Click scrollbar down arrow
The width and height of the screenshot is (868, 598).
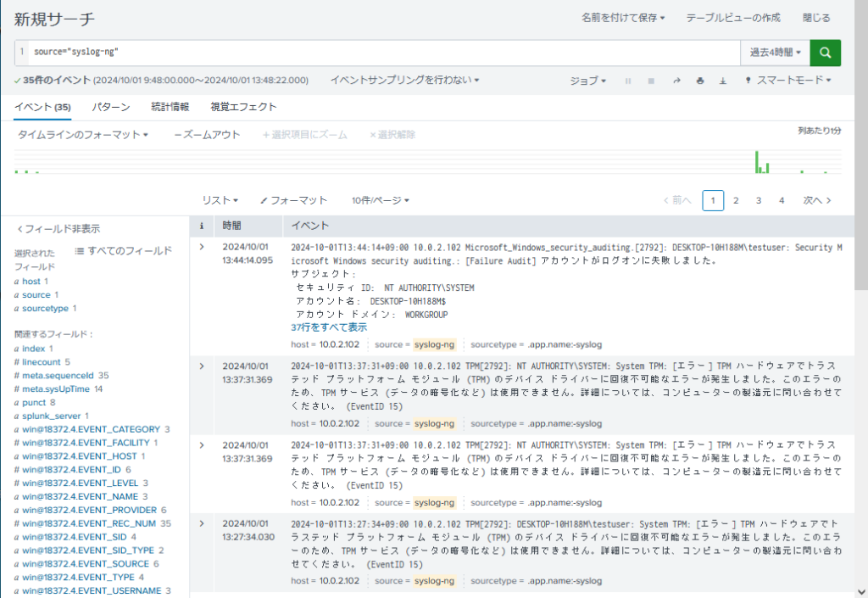861,591
